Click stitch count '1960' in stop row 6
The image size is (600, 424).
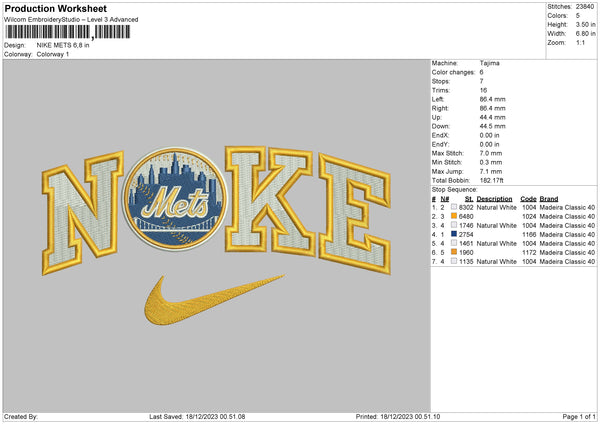pos(466,253)
